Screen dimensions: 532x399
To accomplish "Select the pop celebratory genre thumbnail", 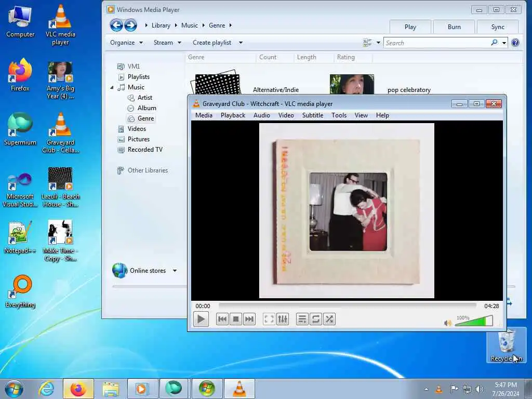I will click(x=352, y=84).
